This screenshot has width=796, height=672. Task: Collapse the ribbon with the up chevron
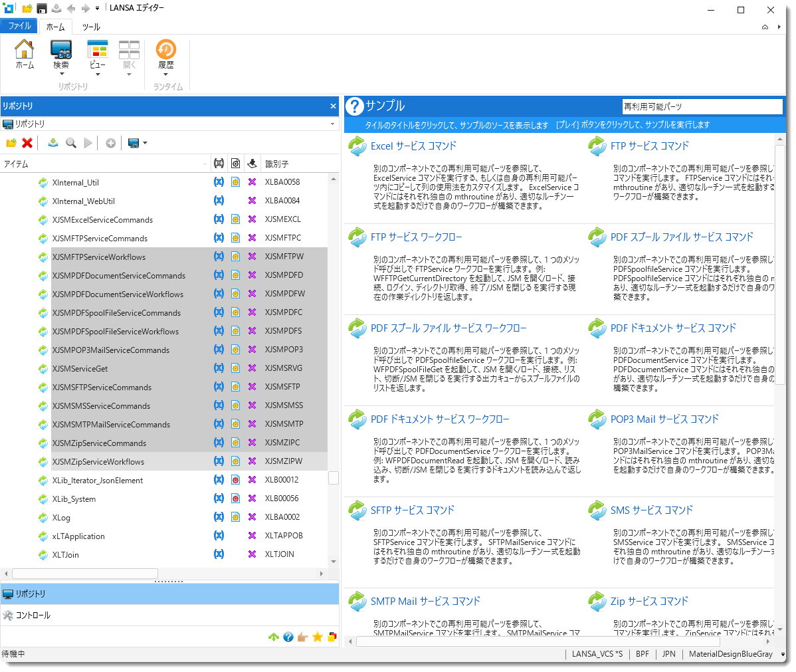click(765, 27)
